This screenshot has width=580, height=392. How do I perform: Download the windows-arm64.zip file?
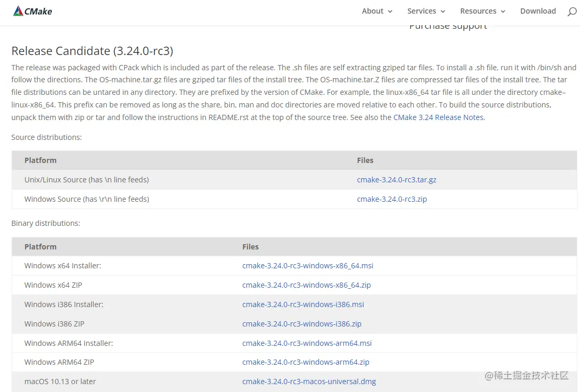(x=305, y=362)
